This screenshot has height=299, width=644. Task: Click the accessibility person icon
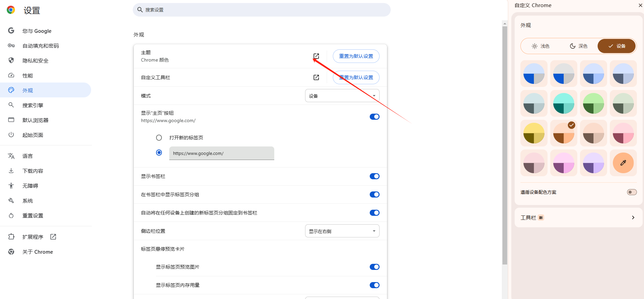click(x=11, y=186)
